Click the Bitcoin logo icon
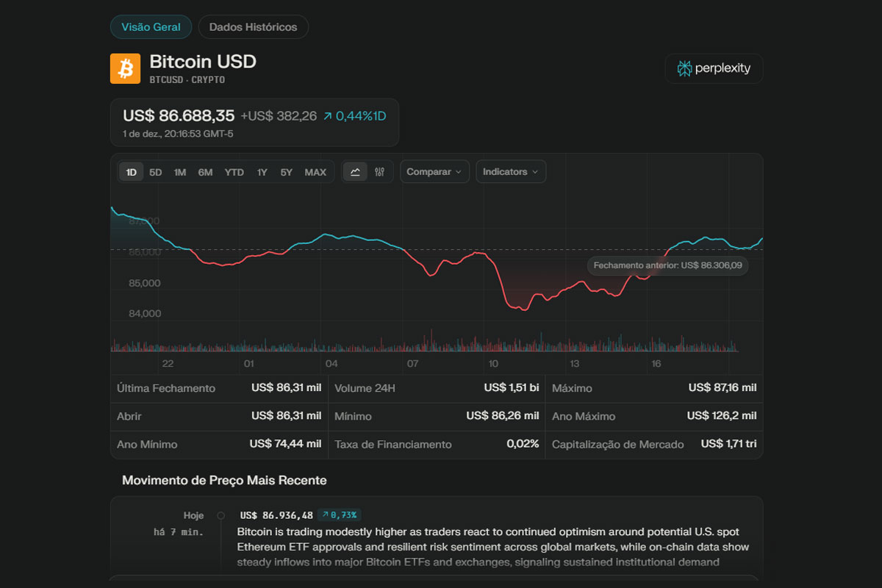Viewport: 882px width, 588px height. click(x=125, y=68)
